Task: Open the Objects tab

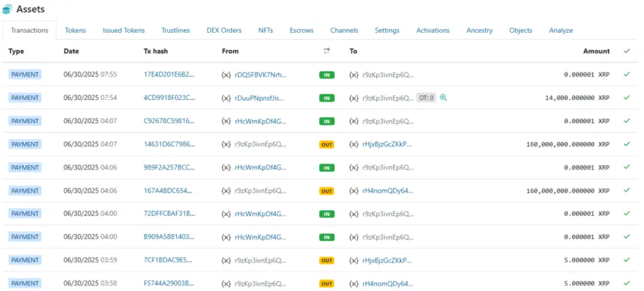Action: pos(521,30)
